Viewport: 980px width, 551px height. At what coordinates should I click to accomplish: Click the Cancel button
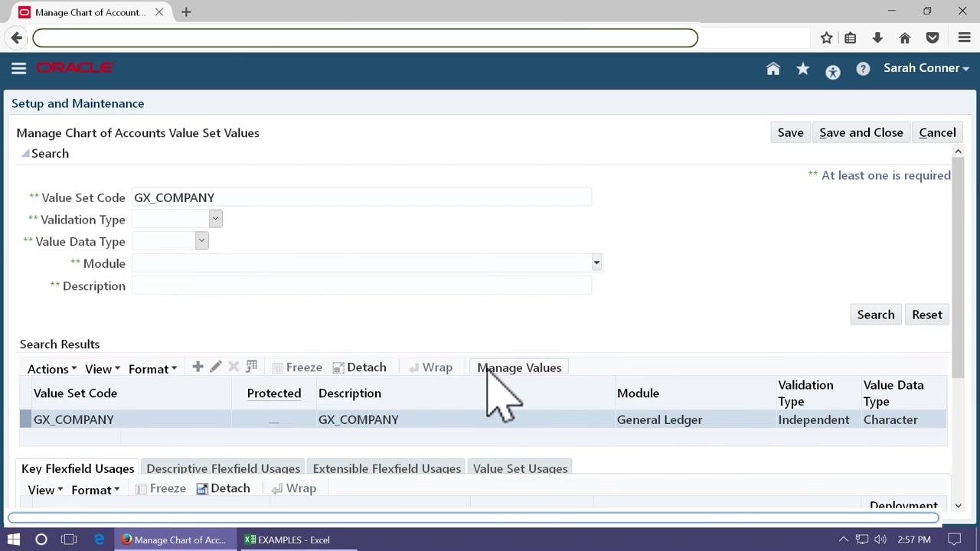tap(937, 132)
